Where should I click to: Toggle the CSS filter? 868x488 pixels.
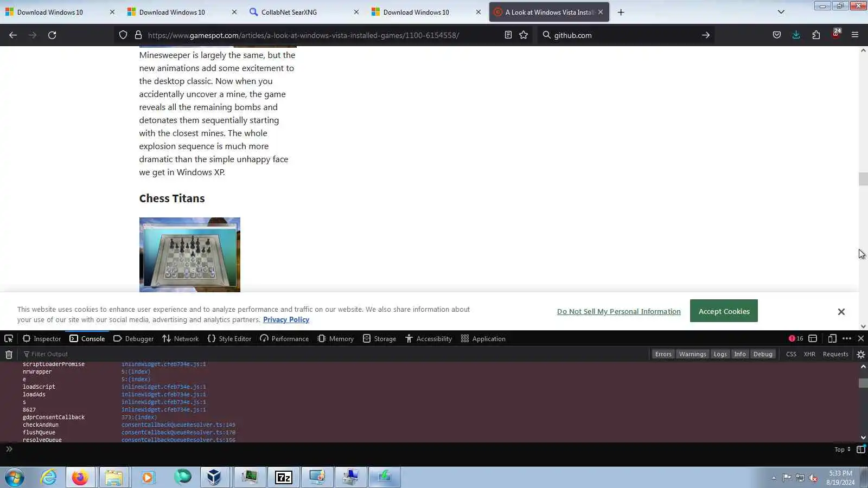click(x=791, y=354)
